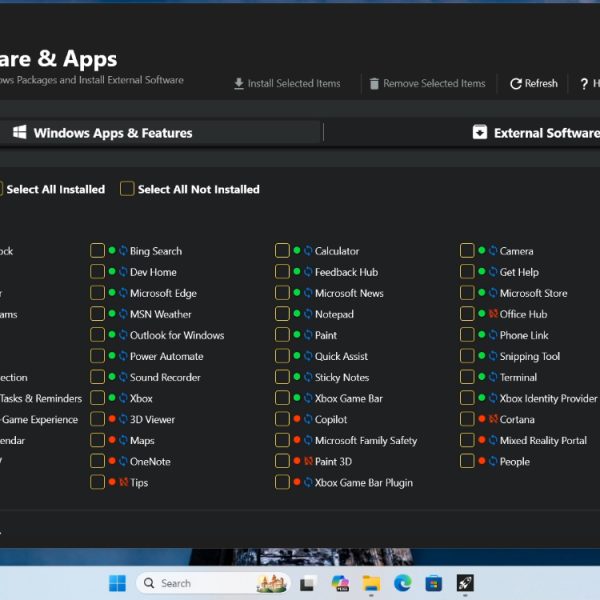Image resolution: width=600 pixels, height=600 pixels.
Task: Open the Windows Start menu
Action: click(x=117, y=583)
